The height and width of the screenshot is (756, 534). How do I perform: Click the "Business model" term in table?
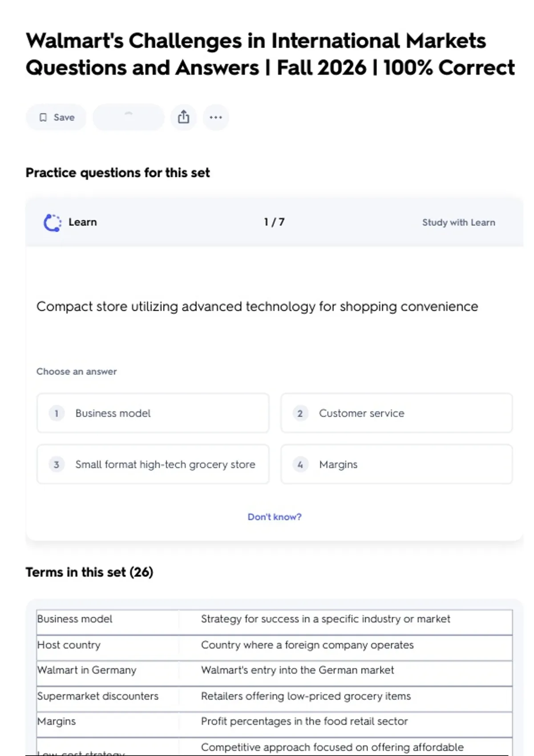click(75, 619)
